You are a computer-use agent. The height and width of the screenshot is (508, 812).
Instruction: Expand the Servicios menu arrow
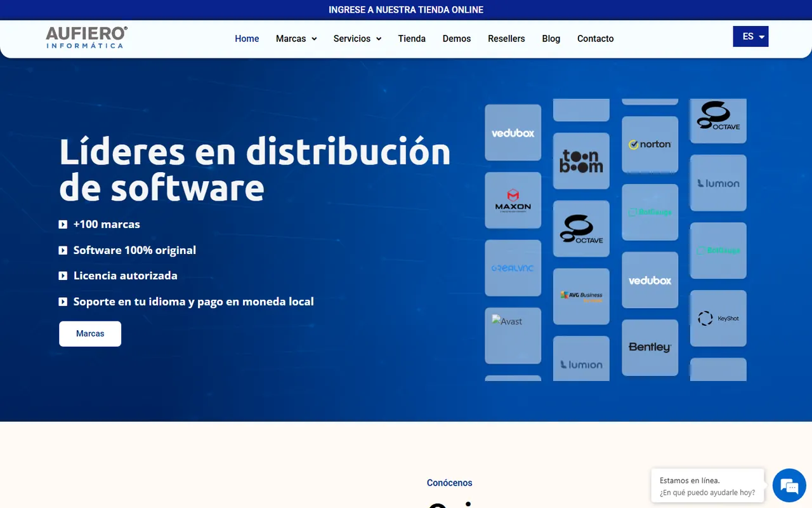[x=379, y=39]
